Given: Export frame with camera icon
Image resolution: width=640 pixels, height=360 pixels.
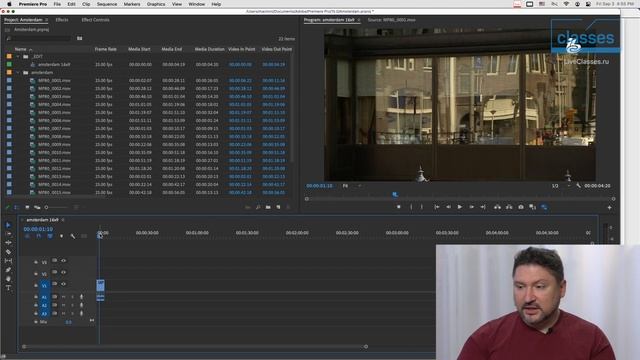Looking at the screenshot, I should [521, 207].
